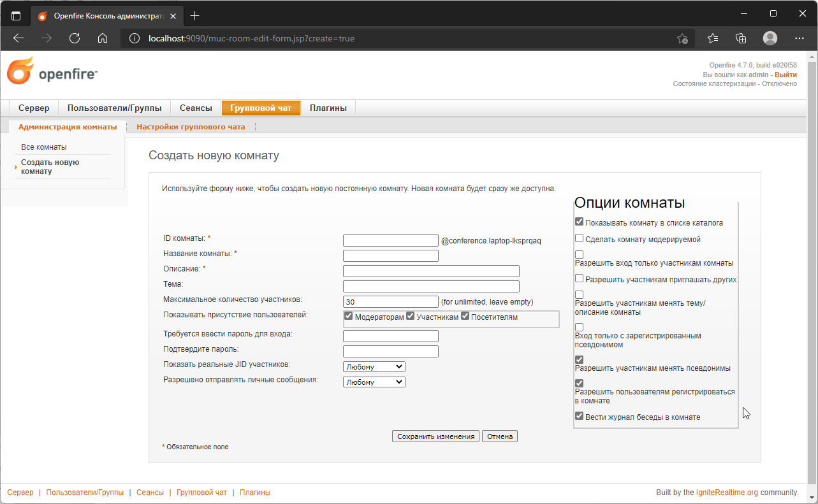The height and width of the screenshot is (504, 818).
Task: Click footer Сервер link
Action: tap(20, 493)
